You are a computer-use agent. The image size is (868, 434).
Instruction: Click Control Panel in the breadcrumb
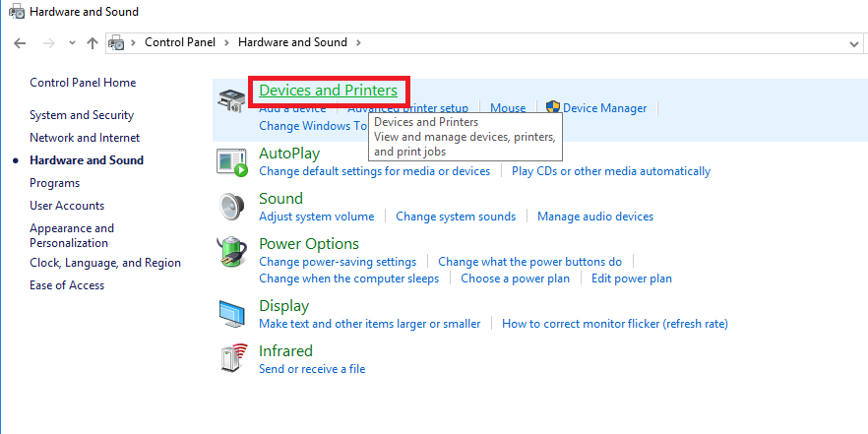click(x=180, y=42)
